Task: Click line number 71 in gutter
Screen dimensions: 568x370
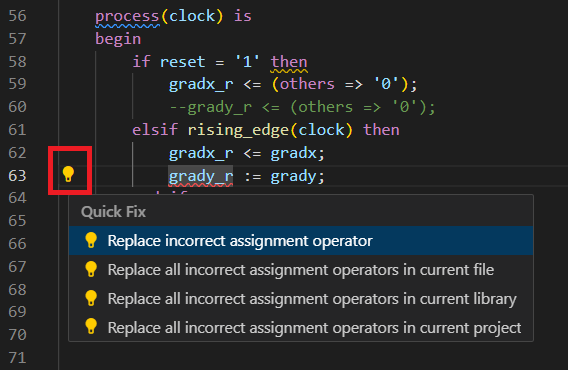Action: (17, 358)
